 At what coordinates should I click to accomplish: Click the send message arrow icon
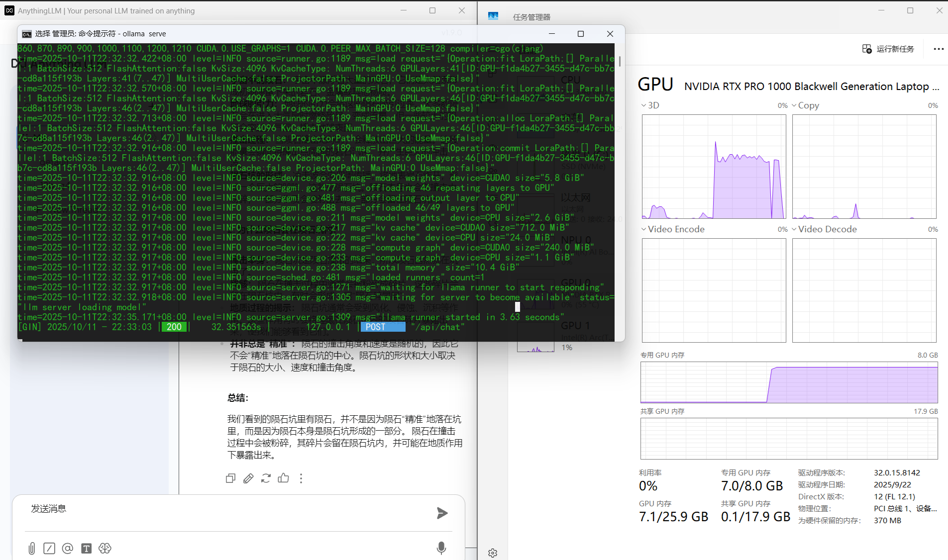pos(442,513)
